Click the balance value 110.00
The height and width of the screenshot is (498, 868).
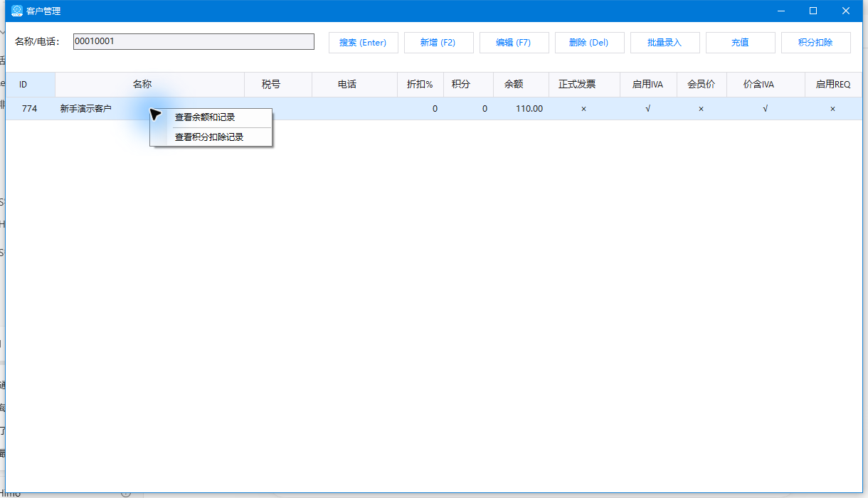click(x=529, y=109)
